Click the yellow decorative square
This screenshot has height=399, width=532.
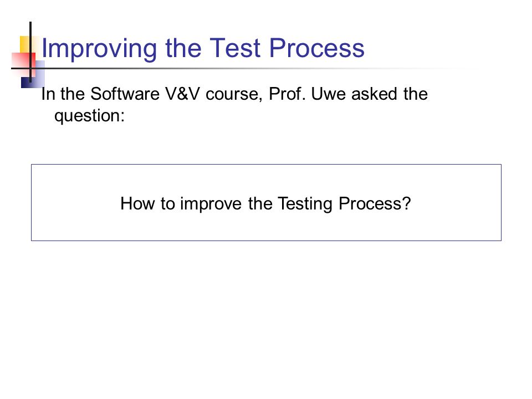(x=25, y=44)
